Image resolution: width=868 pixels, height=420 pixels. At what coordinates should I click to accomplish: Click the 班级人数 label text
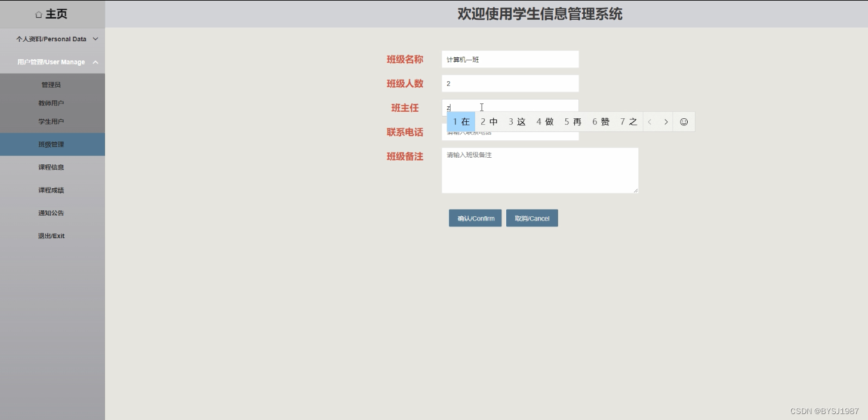405,84
